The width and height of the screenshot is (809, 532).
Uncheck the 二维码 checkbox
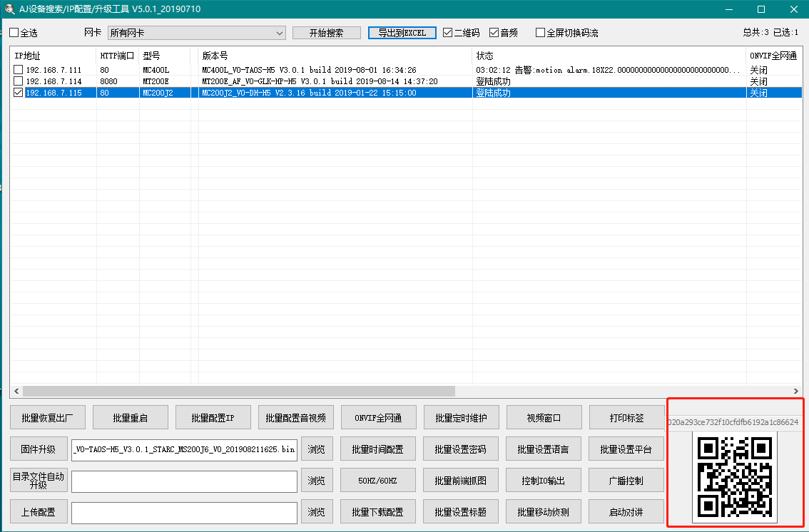point(448,33)
